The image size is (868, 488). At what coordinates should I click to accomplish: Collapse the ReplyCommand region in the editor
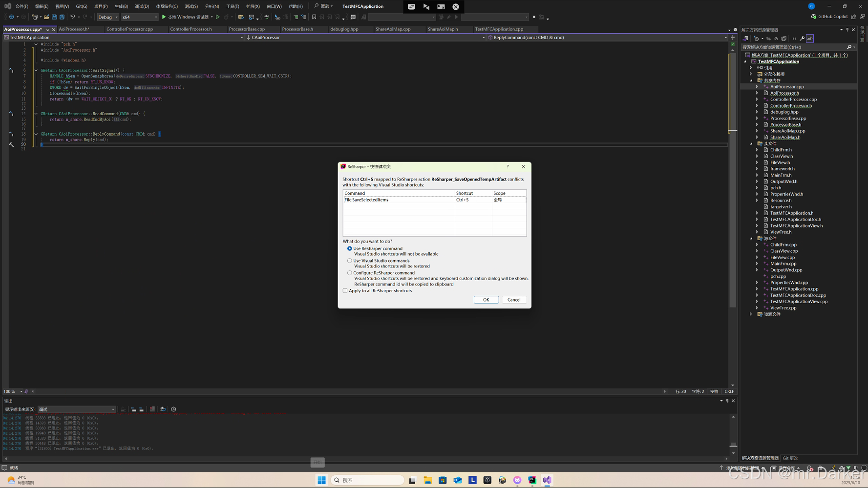pos(36,134)
